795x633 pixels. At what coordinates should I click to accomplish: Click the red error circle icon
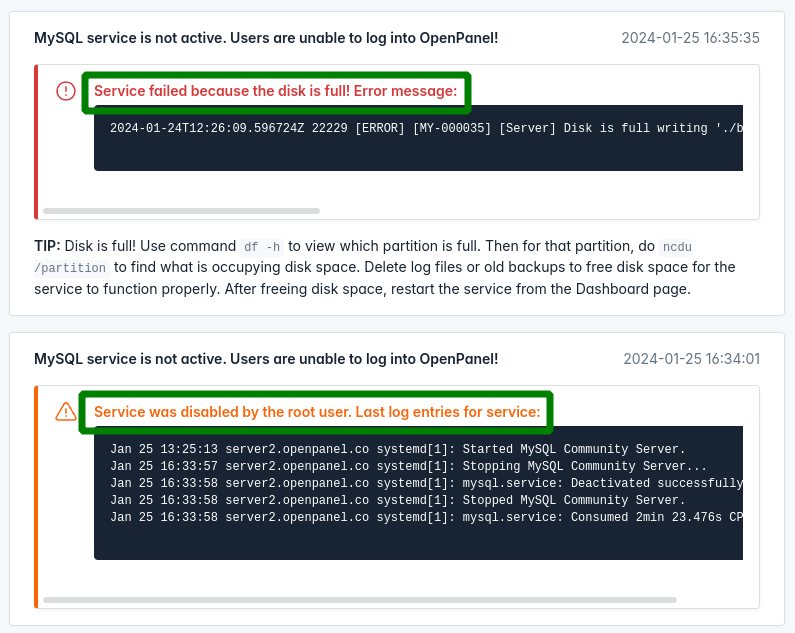pyautogui.click(x=66, y=91)
